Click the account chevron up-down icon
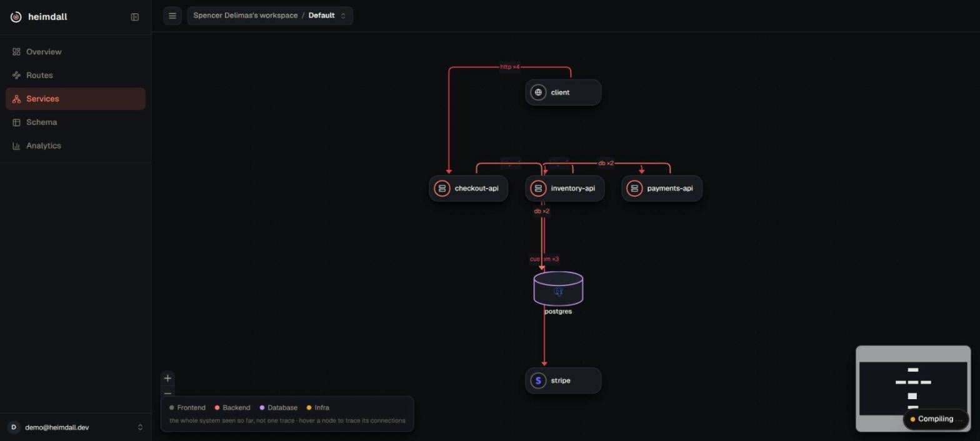Viewport: 980px width, 441px height. 140,427
